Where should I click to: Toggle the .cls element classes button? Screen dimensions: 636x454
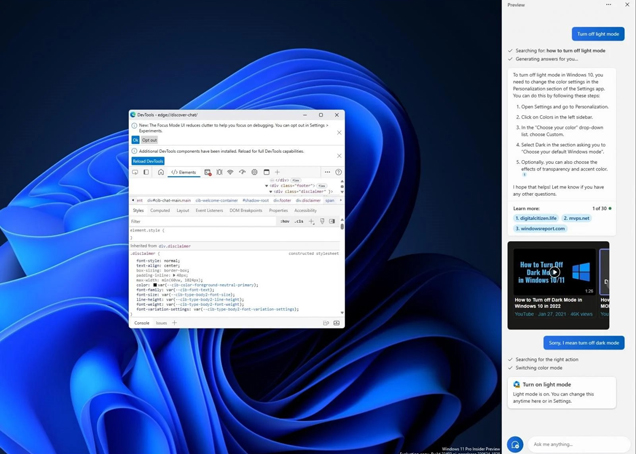click(299, 221)
